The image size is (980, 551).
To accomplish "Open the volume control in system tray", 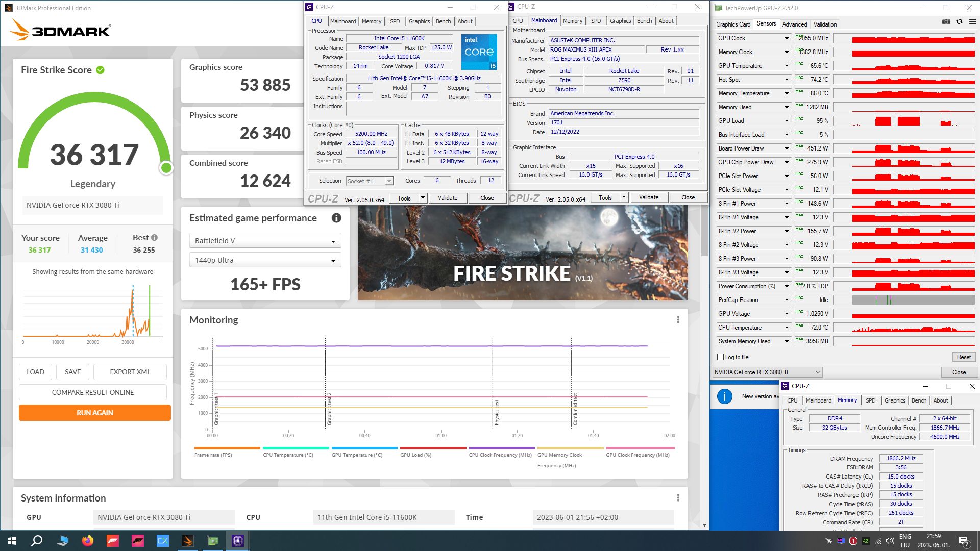I will click(x=890, y=541).
